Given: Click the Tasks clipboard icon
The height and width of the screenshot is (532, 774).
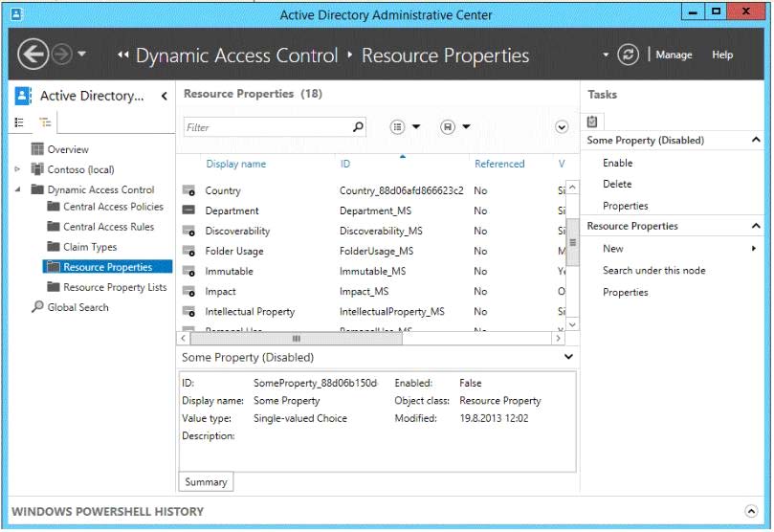Looking at the screenshot, I should point(592,121).
